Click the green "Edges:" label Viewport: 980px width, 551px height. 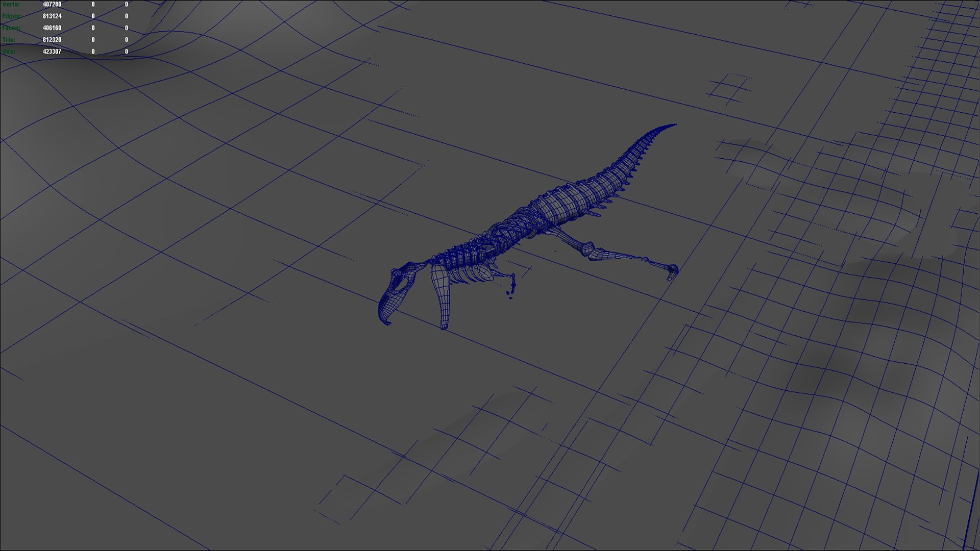[x=11, y=16]
